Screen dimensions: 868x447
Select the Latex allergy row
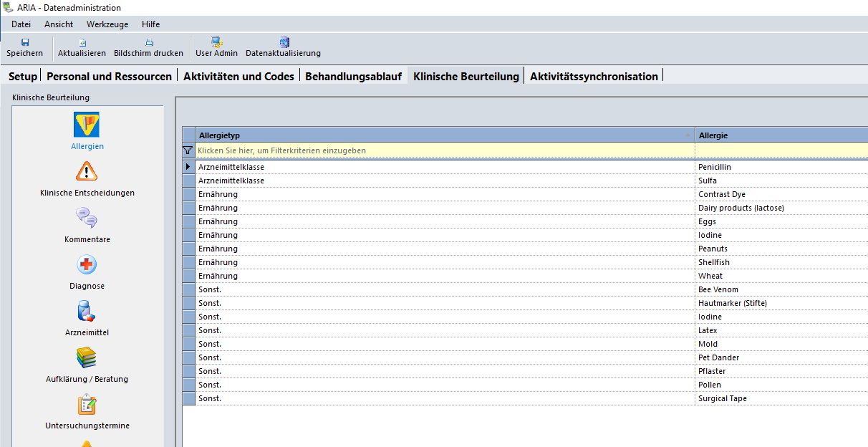[x=708, y=330]
